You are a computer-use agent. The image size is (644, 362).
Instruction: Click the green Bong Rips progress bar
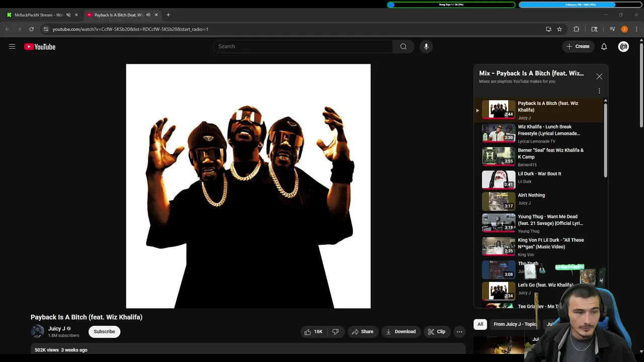pyautogui.click(x=451, y=5)
